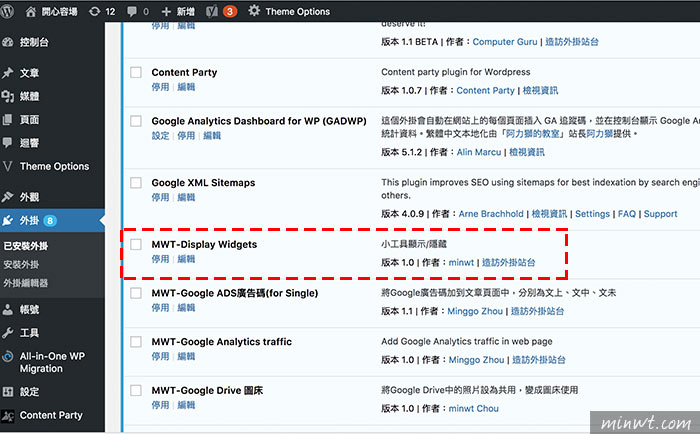Screen dimensions: 700x434
Task: Open Settings link for Google XML Sitemaps
Action: pyautogui.click(x=592, y=214)
